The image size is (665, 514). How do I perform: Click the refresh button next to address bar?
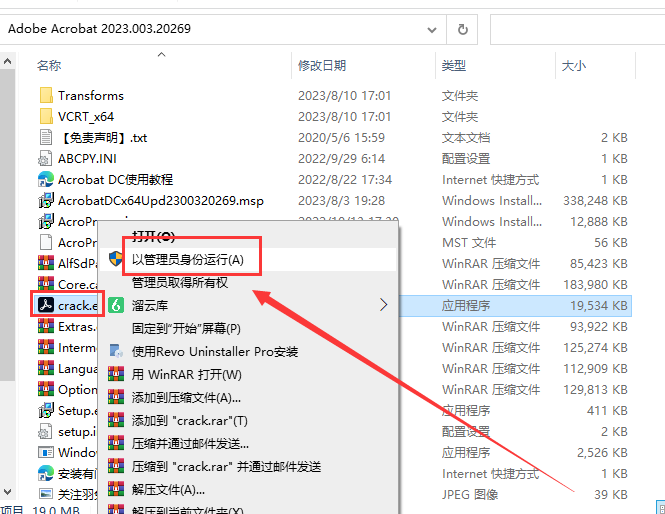pos(462,29)
